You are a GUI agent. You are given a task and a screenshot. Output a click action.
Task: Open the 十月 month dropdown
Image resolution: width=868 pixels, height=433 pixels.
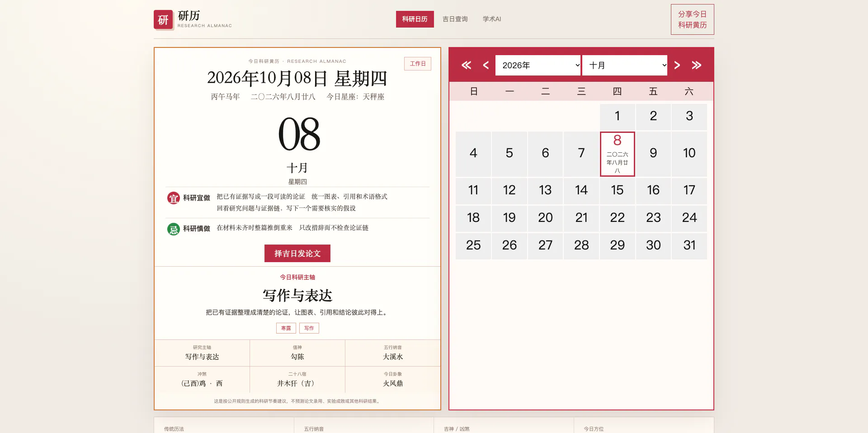(x=625, y=65)
